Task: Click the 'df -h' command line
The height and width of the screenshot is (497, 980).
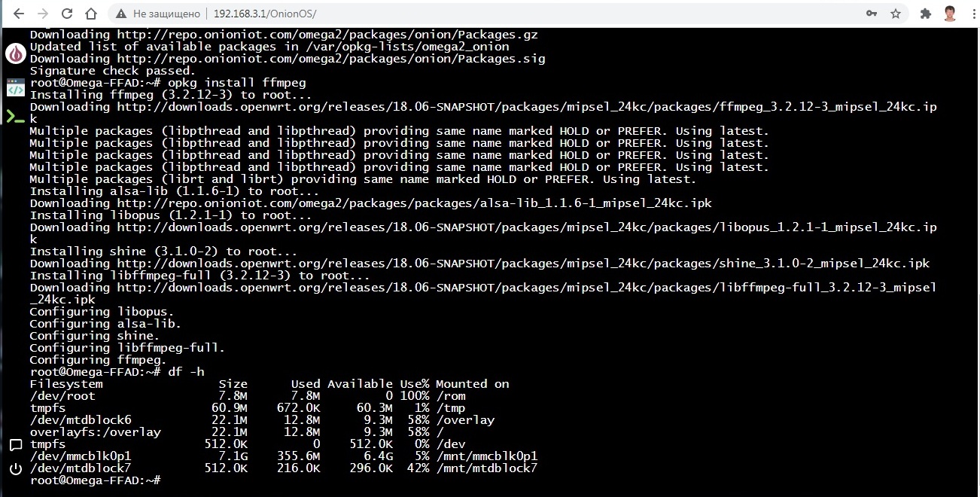Action: (117, 372)
